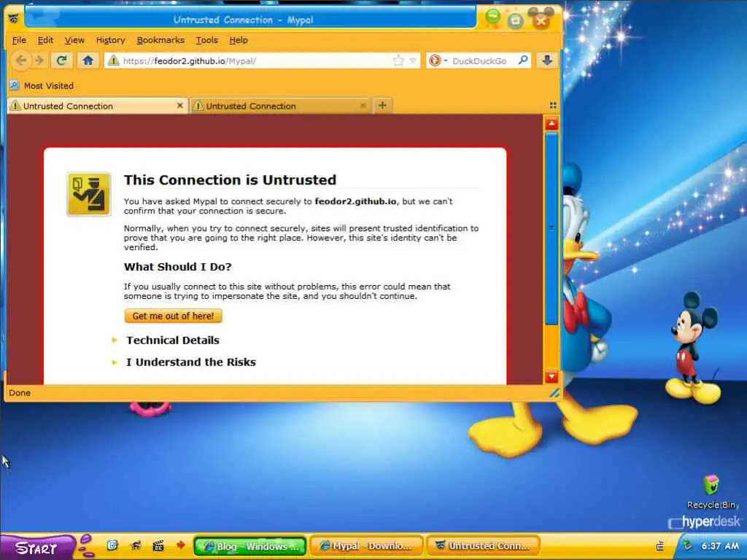Image resolution: width=747 pixels, height=560 pixels.
Task: Click the scrollbar up arrow
Action: coord(551,124)
